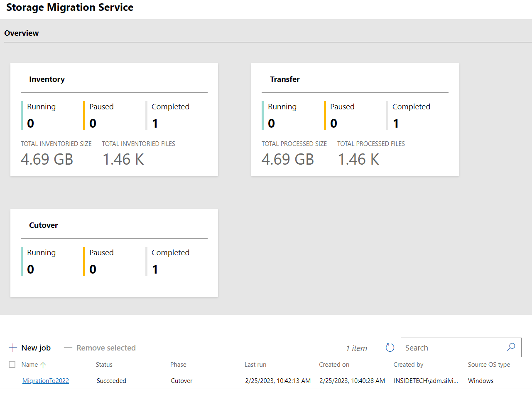Click the Source OS type column header
This screenshot has width=532, height=395.
tap(489, 365)
